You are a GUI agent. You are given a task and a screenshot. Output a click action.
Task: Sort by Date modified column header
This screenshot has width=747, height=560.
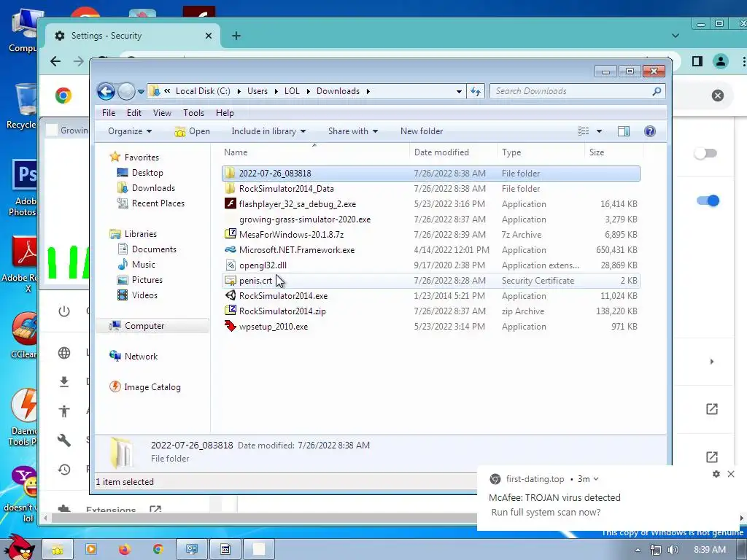click(453, 152)
